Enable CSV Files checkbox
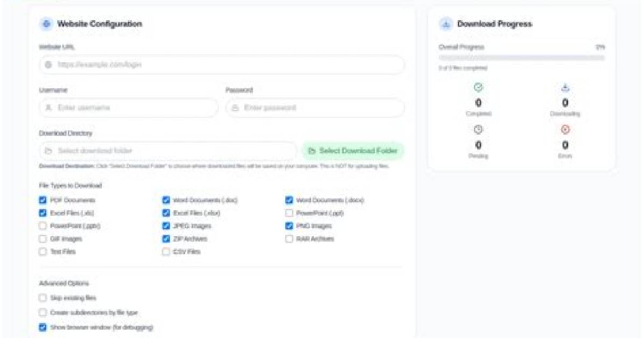This screenshot has height=338, width=644. (x=166, y=251)
